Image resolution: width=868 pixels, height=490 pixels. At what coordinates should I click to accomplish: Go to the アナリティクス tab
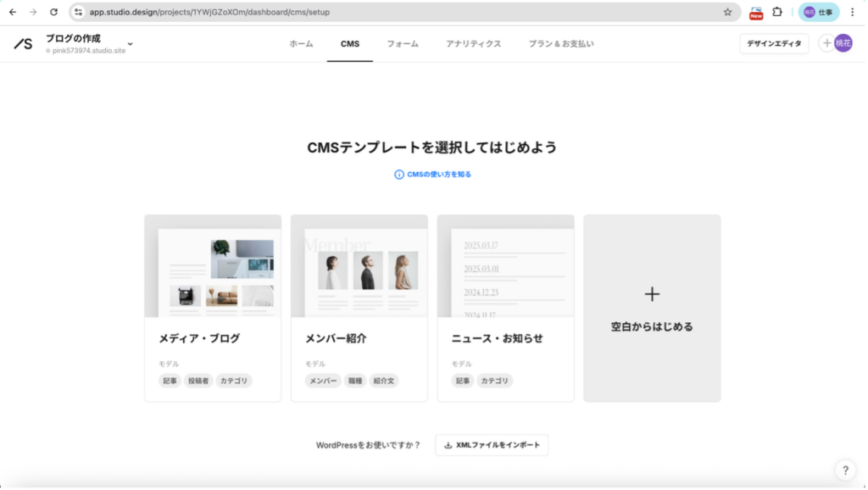(x=473, y=43)
